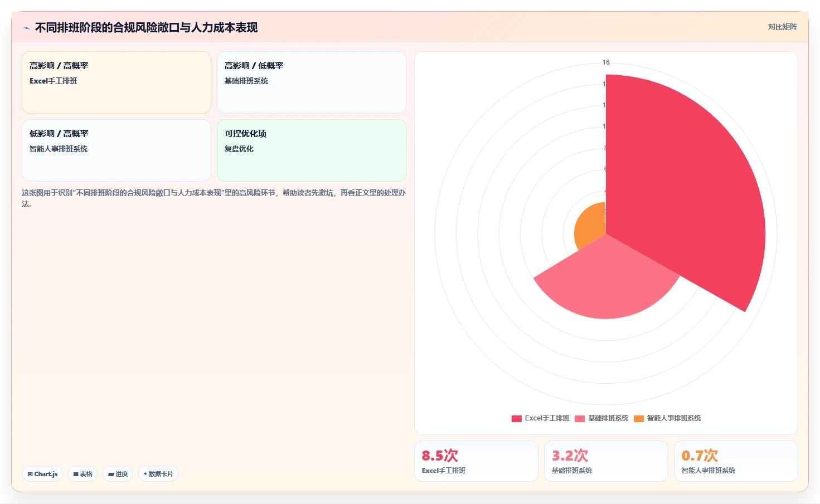Click the 数据卡片 tag chip
The width and height of the screenshot is (820, 504).
pos(158,474)
